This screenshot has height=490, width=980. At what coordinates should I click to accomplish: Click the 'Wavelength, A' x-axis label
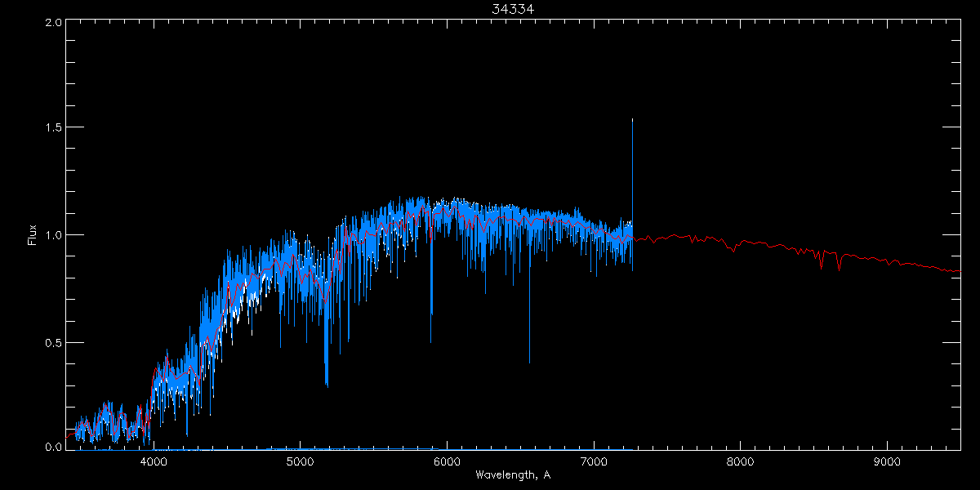pyautogui.click(x=513, y=474)
